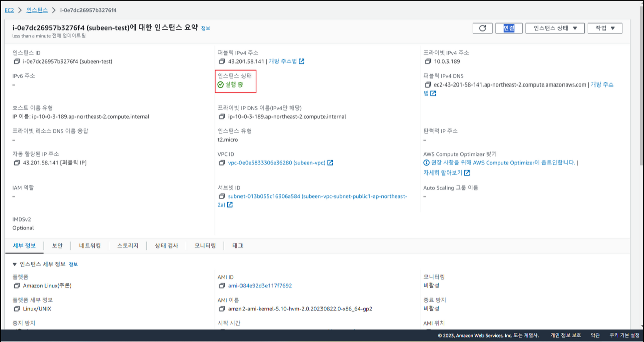Copy public IPv4 address 43.201.58.141

(x=222, y=62)
